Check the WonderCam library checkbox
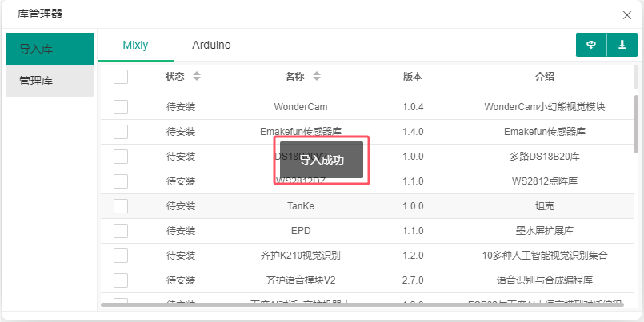The image size is (644, 322). [121, 107]
